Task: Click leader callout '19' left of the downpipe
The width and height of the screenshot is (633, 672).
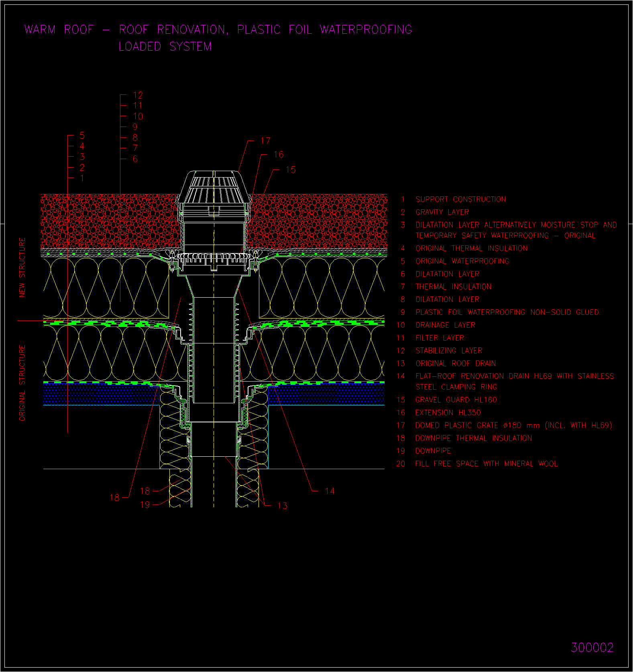Action: pyautogui.click(x=145, y=505)
